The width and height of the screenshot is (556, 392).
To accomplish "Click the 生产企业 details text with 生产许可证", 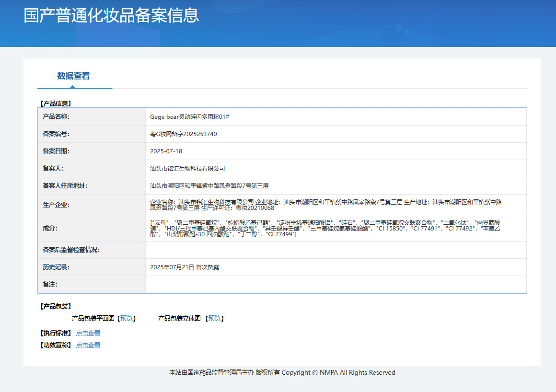I will 326,205.
